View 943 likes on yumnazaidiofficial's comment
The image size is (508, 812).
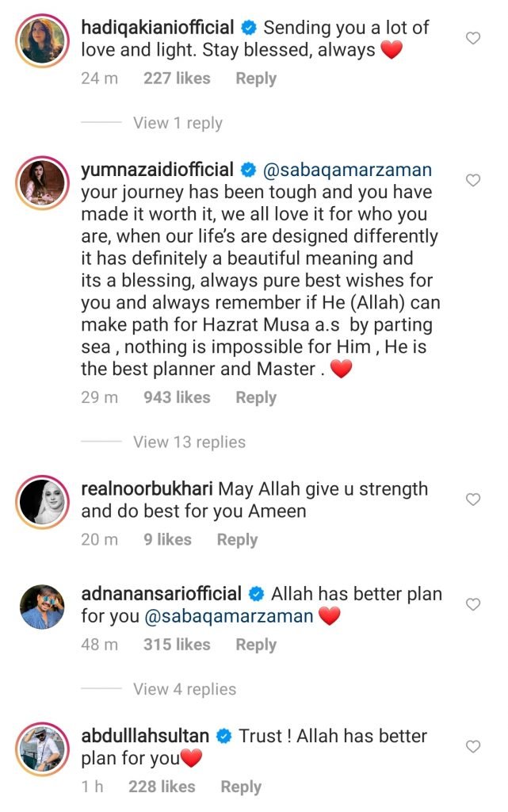click(177, 397)
